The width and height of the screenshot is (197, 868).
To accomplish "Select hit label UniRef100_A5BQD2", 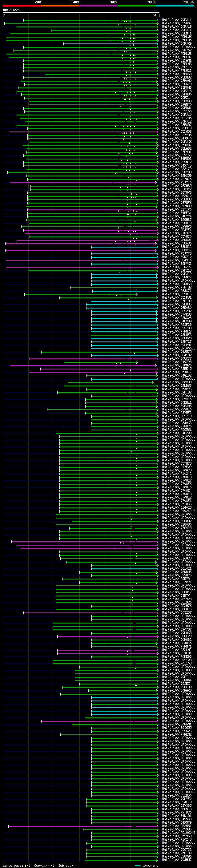I will [176, 78].
